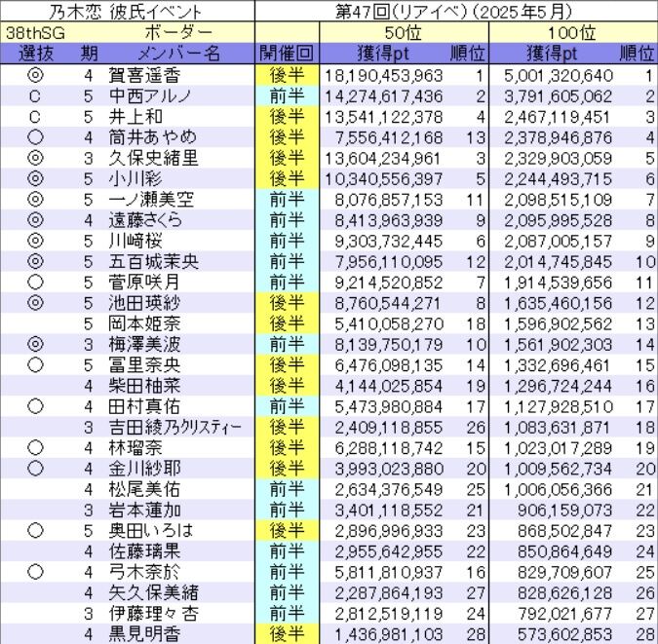Select member name 岩本蓮加

pyautogui.click(x=145, y=511)
